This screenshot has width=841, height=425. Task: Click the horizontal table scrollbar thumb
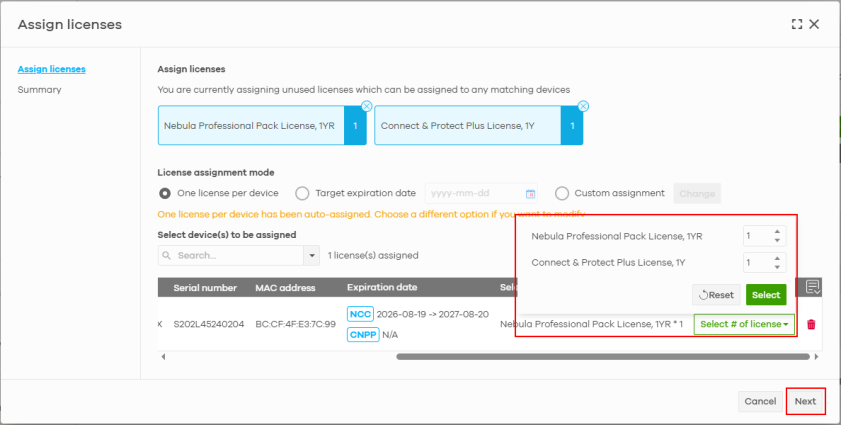click(x=603, y=356)
